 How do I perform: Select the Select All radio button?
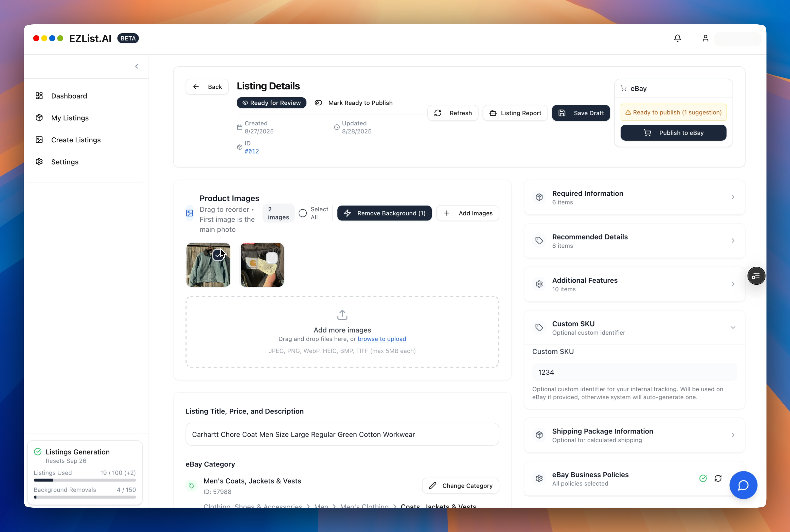click(x=303, y=213)
